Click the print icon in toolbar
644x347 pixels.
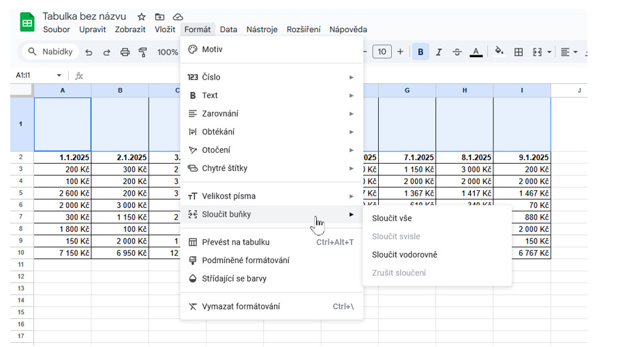tap(125, 52)
